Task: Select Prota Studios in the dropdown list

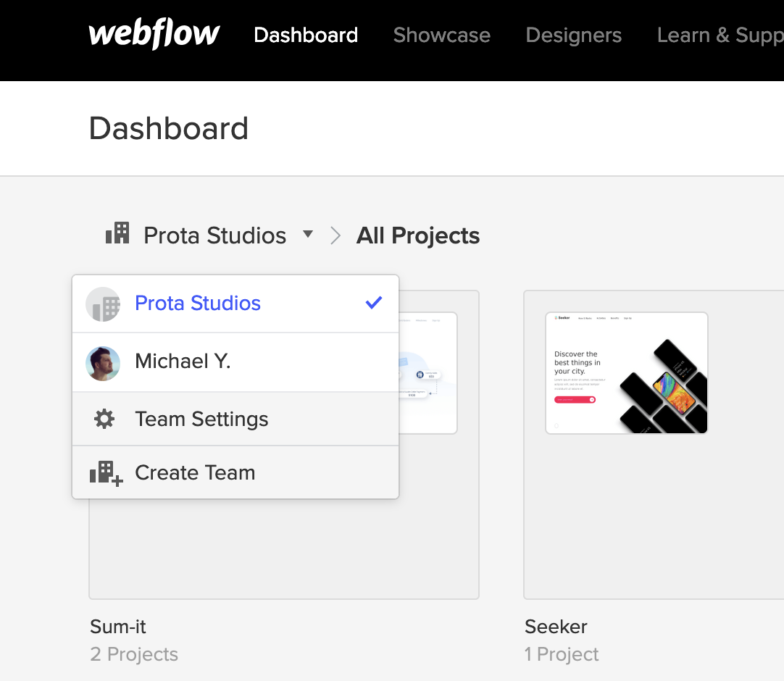Action: [235, 304]
